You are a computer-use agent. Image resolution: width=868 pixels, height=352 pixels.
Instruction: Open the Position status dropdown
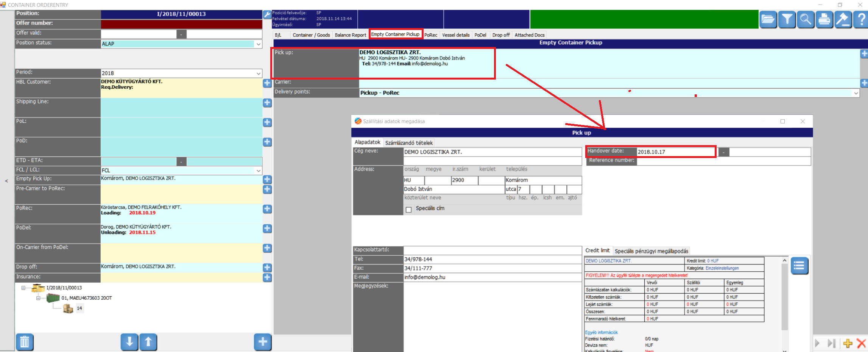tap(259, 44)
